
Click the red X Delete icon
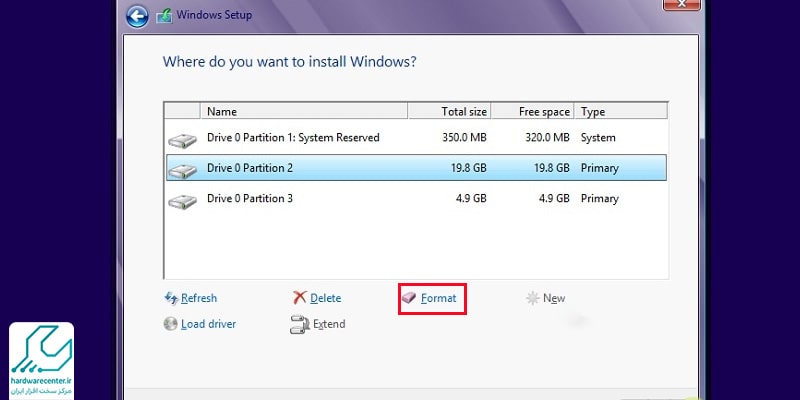point(300,297)
